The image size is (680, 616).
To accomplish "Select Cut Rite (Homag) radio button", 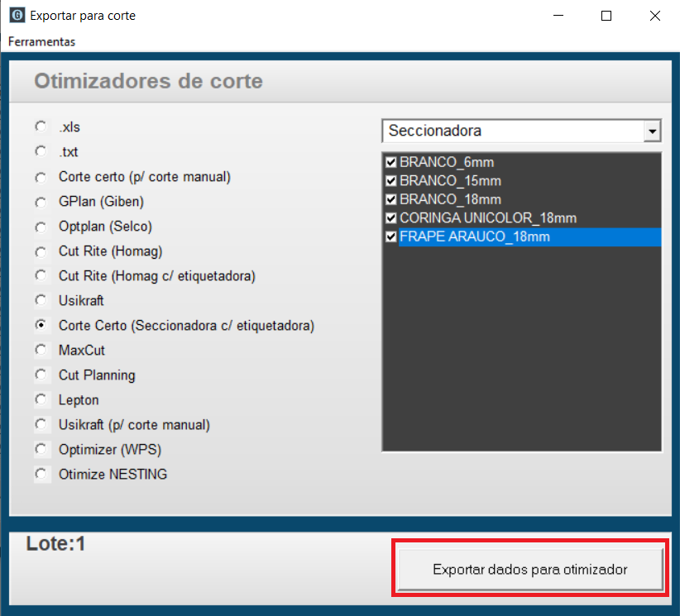I will (x=41, y=251).
